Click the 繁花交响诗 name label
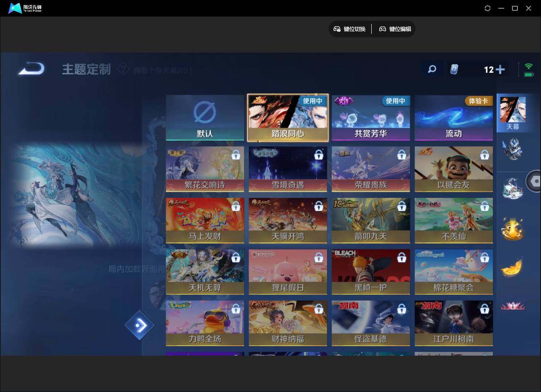 pyautogui.click(x=205, y=185)
